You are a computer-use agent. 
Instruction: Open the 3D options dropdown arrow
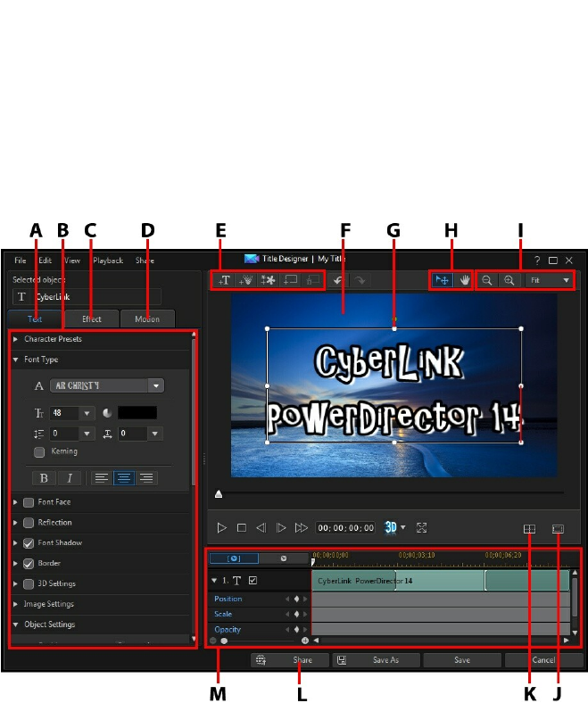(x=403, y=527)
